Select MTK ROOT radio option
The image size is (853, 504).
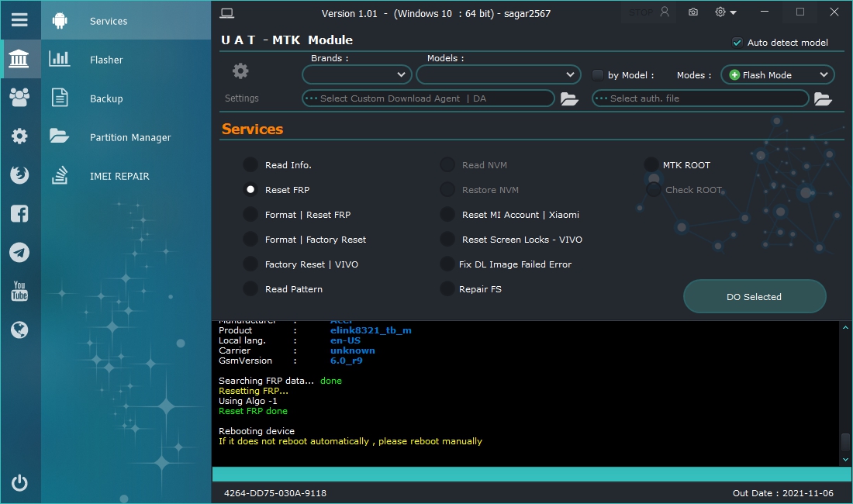(x=651, y=164)
